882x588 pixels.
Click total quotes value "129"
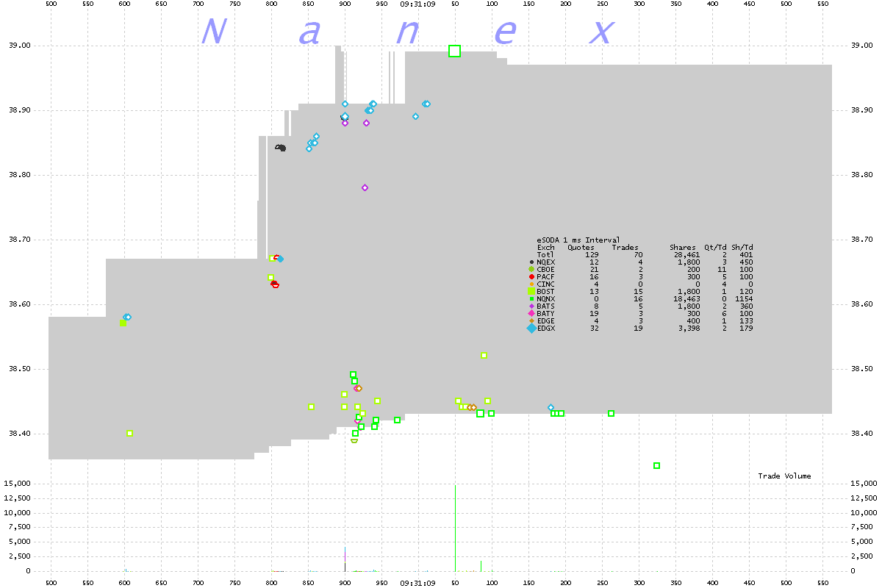[592, 254]
